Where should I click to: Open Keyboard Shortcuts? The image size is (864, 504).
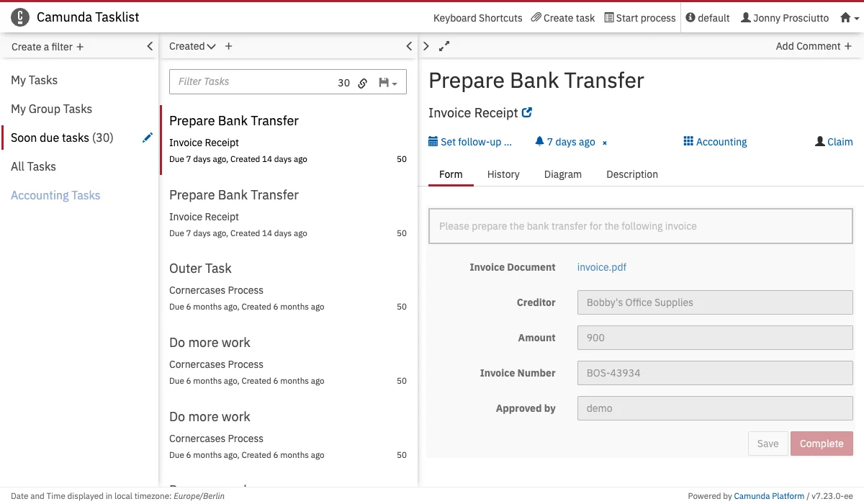click(x=478, y=18)
